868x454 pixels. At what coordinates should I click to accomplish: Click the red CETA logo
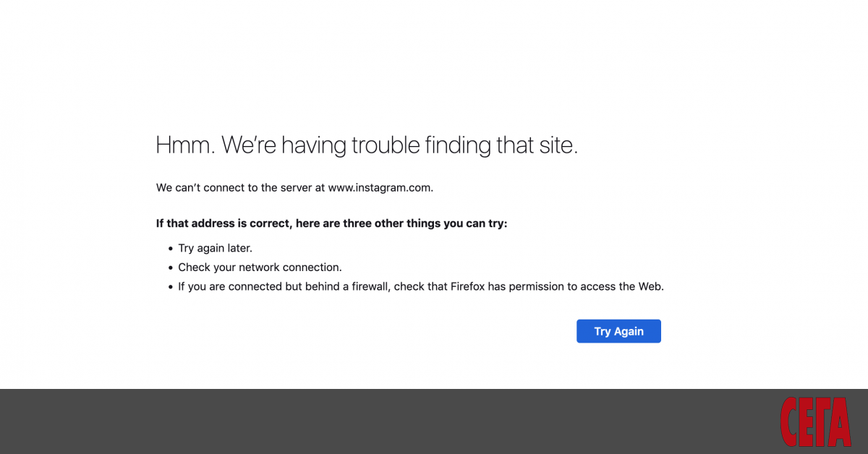pyautogui.click(x=816, y=422)
